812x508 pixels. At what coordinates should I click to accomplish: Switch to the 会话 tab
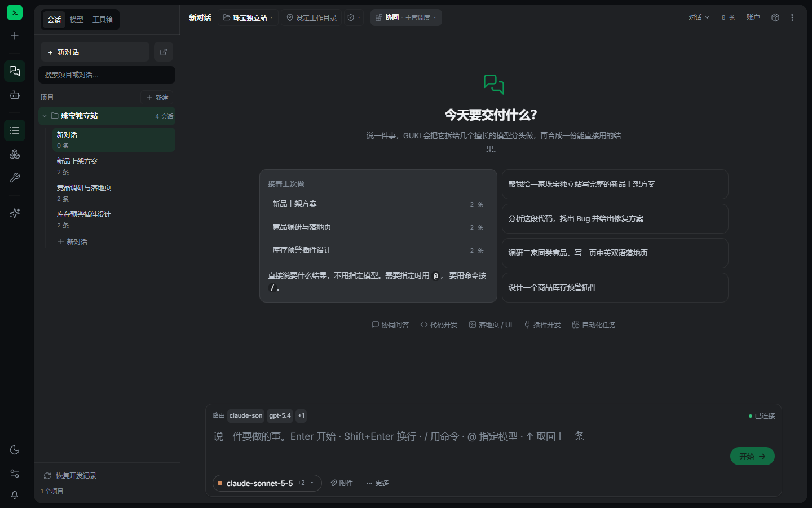pyautogui.click(x=54, y=20)
